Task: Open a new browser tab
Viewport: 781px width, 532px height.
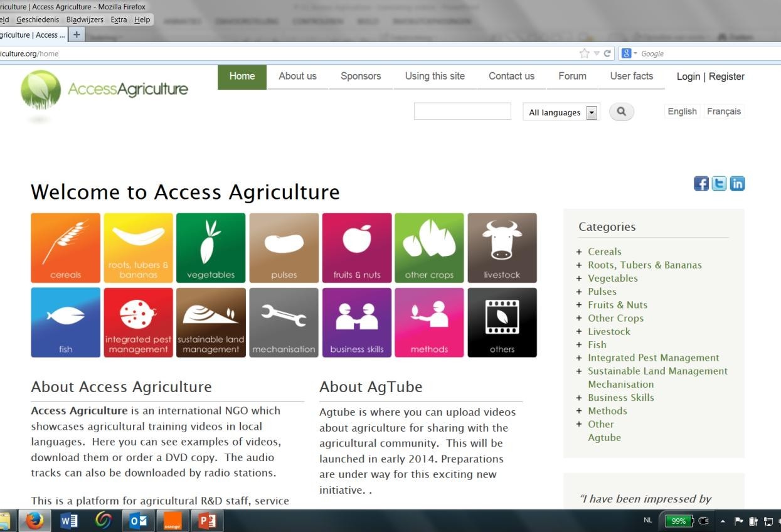Action: click(x=77, y=35)
